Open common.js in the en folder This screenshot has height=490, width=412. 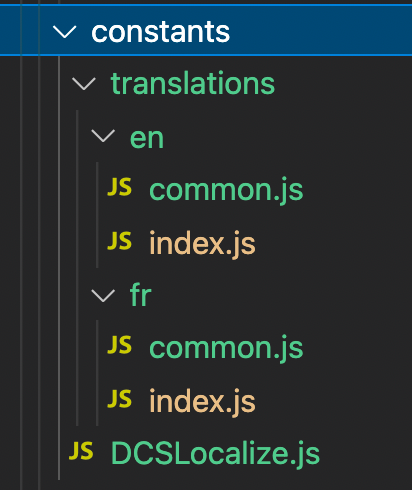[226, 190]
